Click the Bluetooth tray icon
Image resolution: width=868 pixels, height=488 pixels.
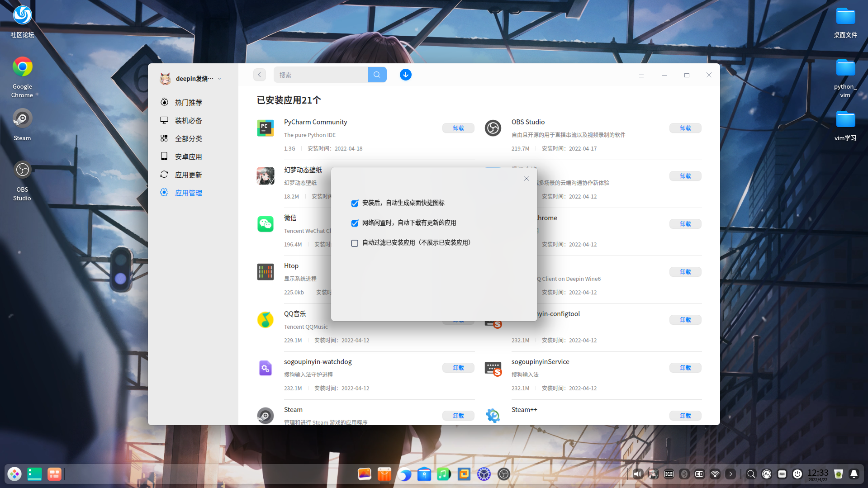tap(684, 474)
